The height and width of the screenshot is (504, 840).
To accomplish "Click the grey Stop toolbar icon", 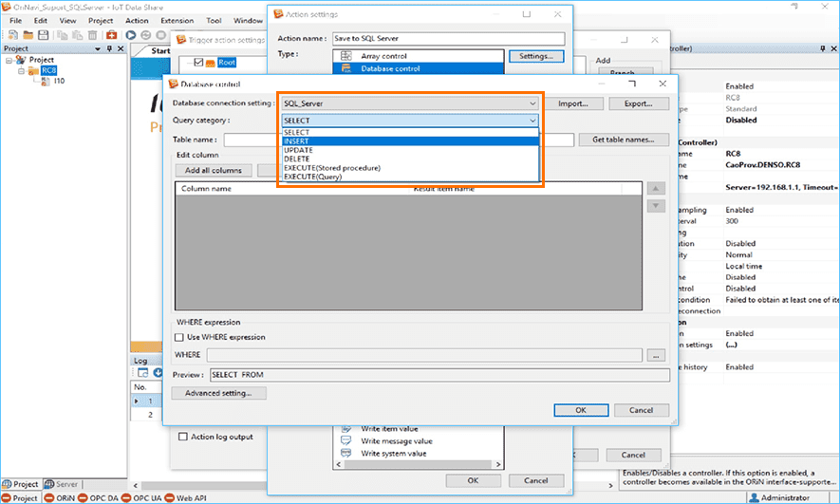I will [160, 35].
